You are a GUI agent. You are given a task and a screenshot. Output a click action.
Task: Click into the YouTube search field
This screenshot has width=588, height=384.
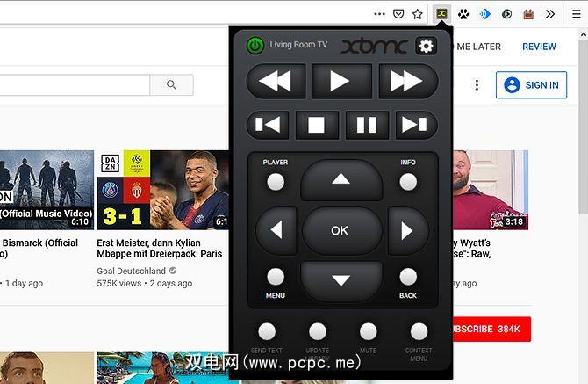tap(75, 85)
